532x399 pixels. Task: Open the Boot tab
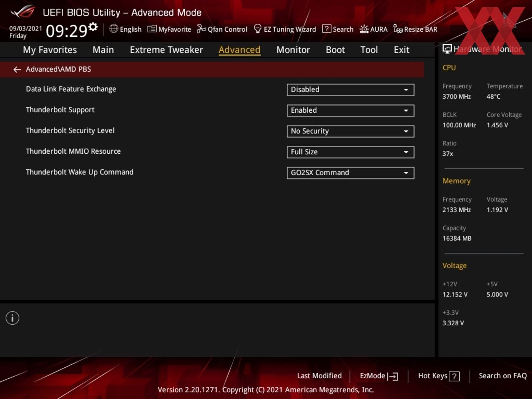click(x=335, y=50)
